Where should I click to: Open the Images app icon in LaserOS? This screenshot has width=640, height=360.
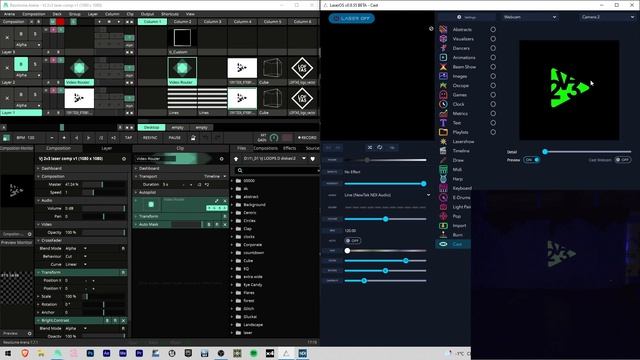pos(443,76)
